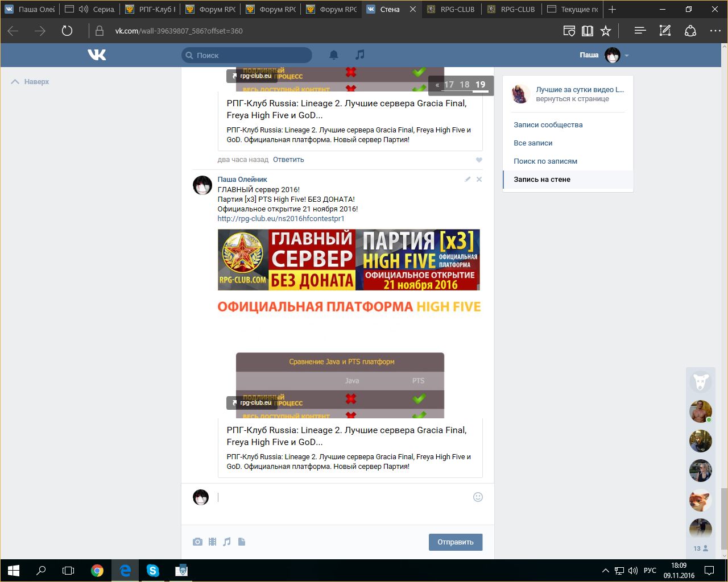The width and height of the screenshot is (728, 582).
Task: Open Chrome from the taskbar
Action: coord(97,570)
